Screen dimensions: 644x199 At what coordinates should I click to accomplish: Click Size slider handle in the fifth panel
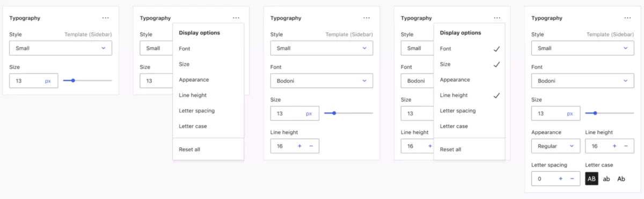coord(595,113)
